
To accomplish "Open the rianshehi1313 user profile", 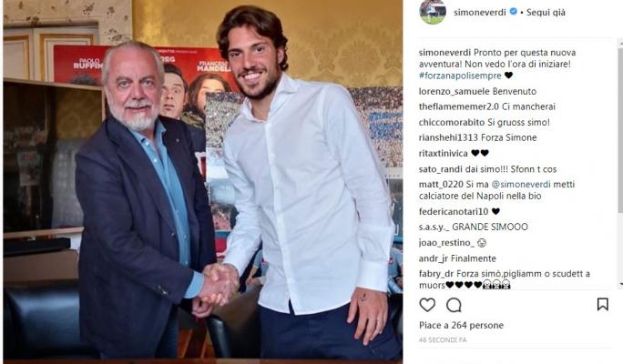I will pos(448,137).
